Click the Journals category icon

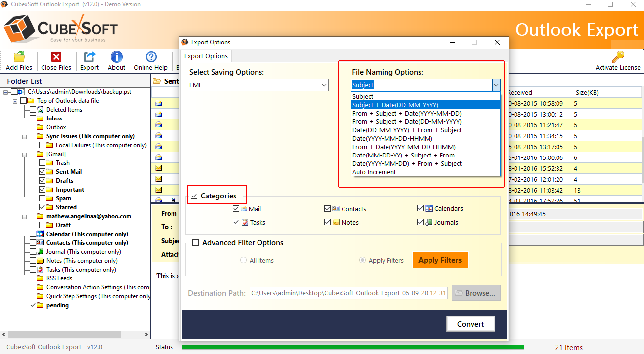(x=429, y=222)
